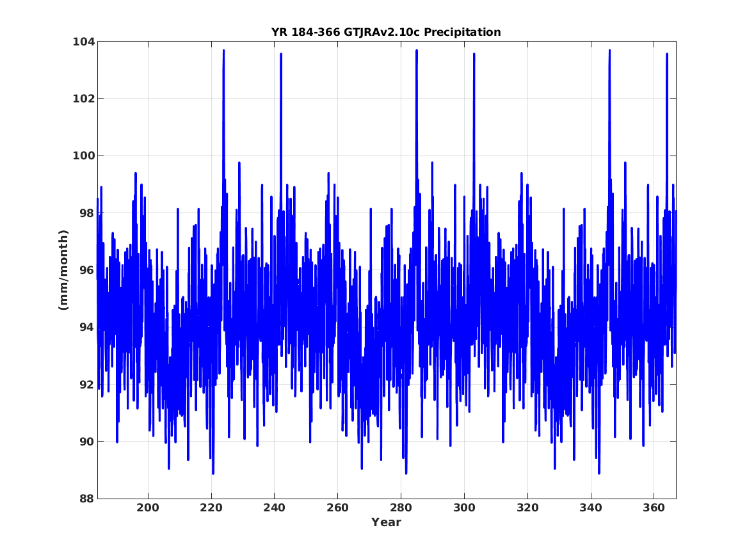Screen dimensions: 747x560
Task: Click the y-axis tick label '94'
Action: [87, 328]
